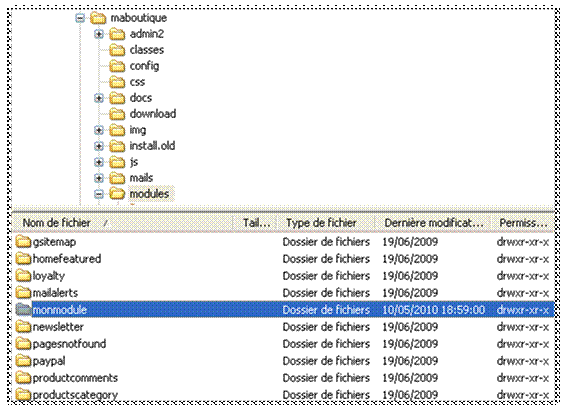Screen dimensions: 566x411
Task: Click the download folder icon
Action: pos(117,114)
